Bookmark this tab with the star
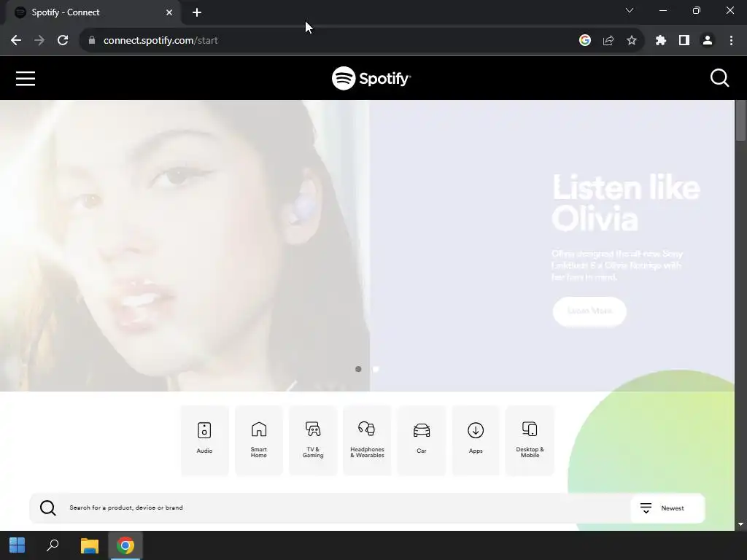 (632, 41)
